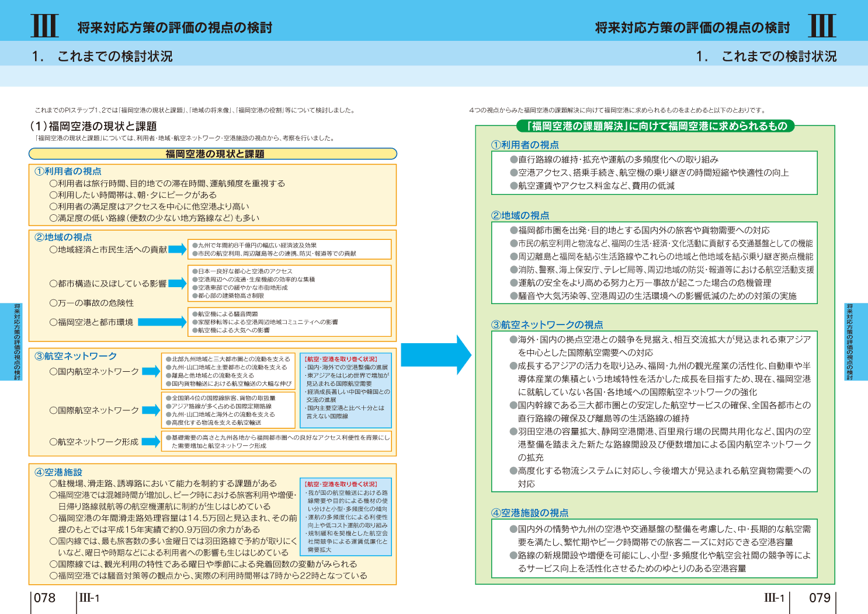Select 東アジアをはじめ世界で増加が見込まれる国際航空需要
868x614 pixels.
tap(347, 379)
